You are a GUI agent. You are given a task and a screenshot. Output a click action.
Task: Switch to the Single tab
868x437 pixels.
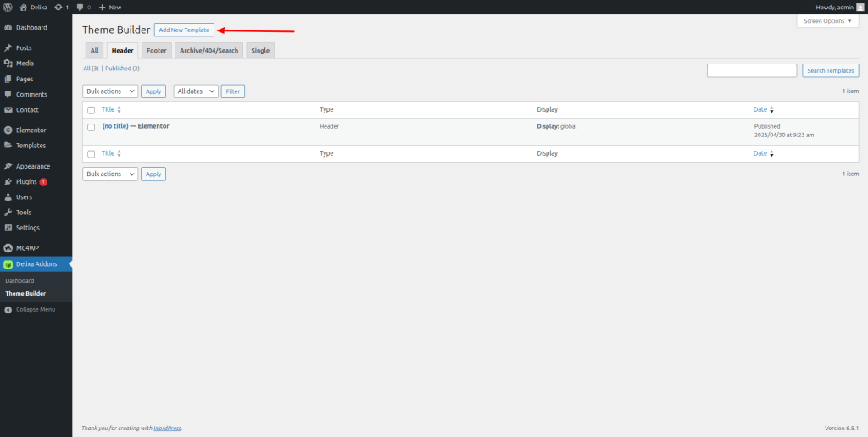tap(260, 50)
